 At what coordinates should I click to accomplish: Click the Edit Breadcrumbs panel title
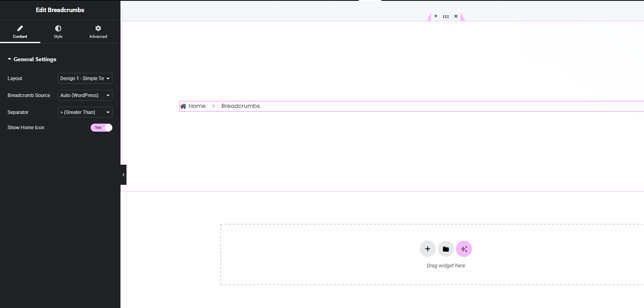click(60, 10)
